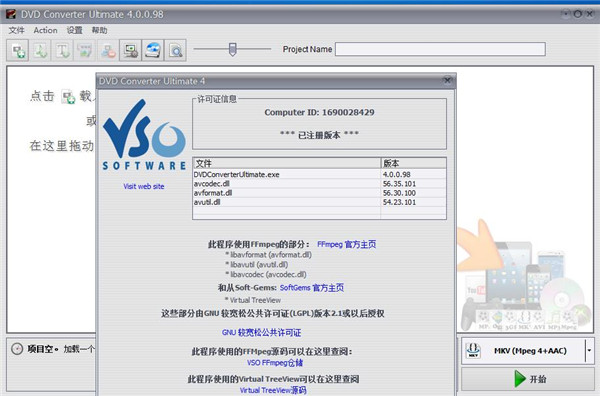Click the version value 54.23.101

point(399,202)
